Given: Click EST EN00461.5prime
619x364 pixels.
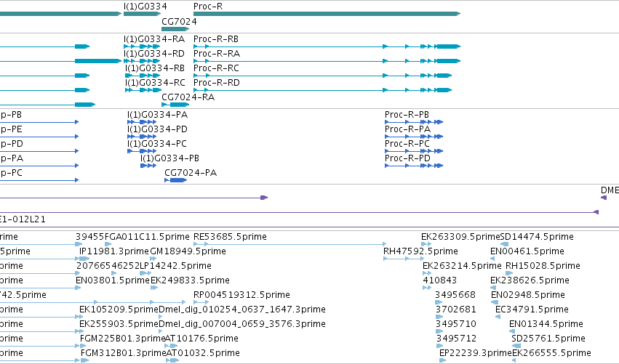Looking at the screenshot, I should [527, 251].
